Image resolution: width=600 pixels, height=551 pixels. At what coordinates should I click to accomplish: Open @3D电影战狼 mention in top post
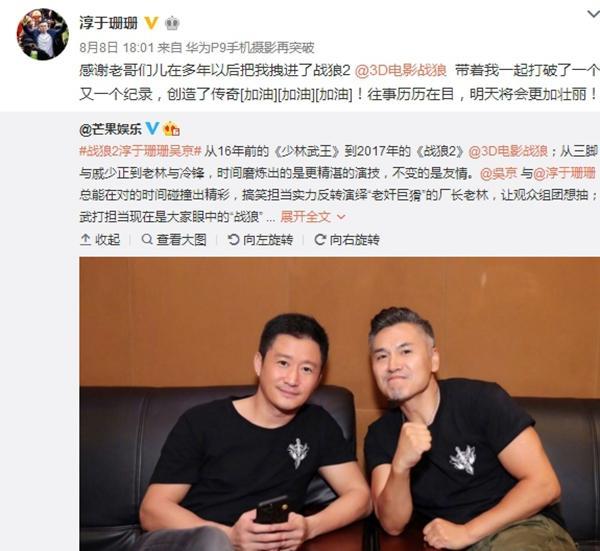[401, 71]
